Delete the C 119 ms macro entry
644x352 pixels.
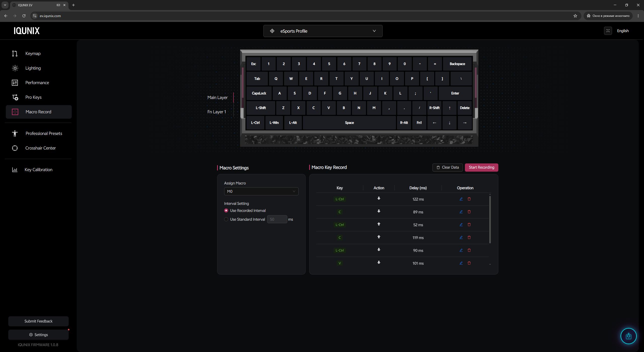[469, 237]
